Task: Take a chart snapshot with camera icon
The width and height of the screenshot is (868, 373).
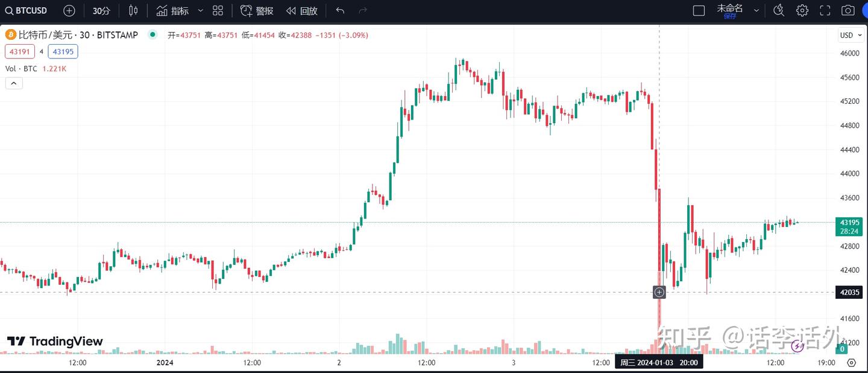Action: (x=848, y=11)
